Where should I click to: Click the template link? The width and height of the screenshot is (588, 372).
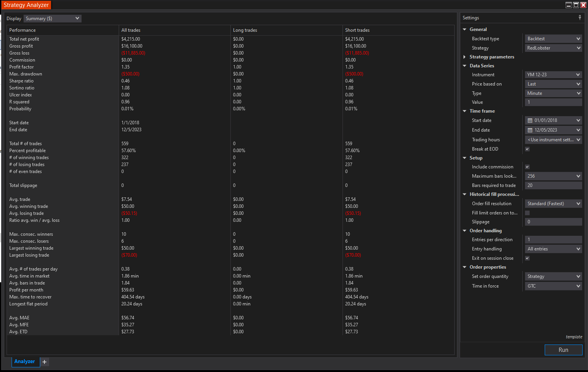574,337
